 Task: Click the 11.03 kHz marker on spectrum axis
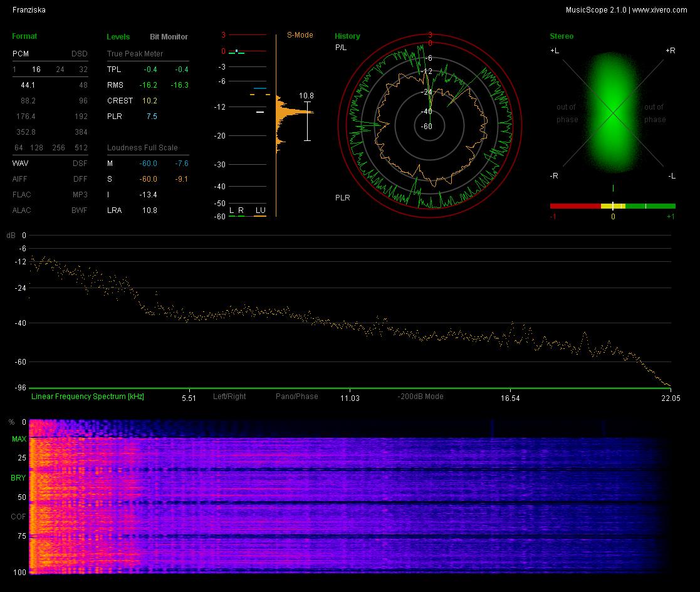click(x=350, y=398)
